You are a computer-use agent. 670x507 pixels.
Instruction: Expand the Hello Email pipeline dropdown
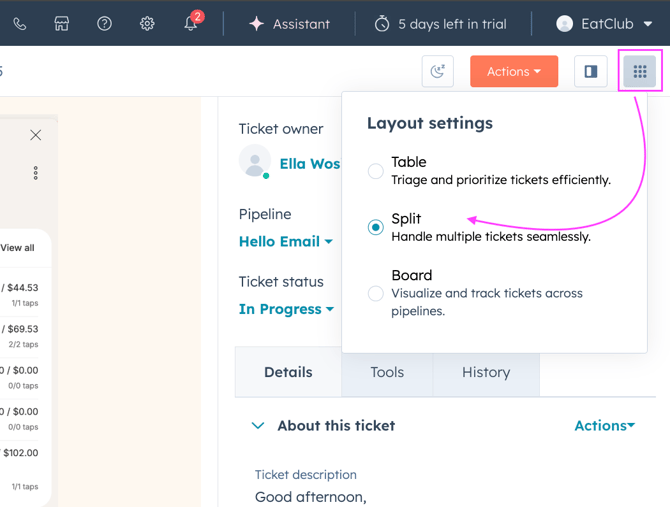(x=286, y=241)
